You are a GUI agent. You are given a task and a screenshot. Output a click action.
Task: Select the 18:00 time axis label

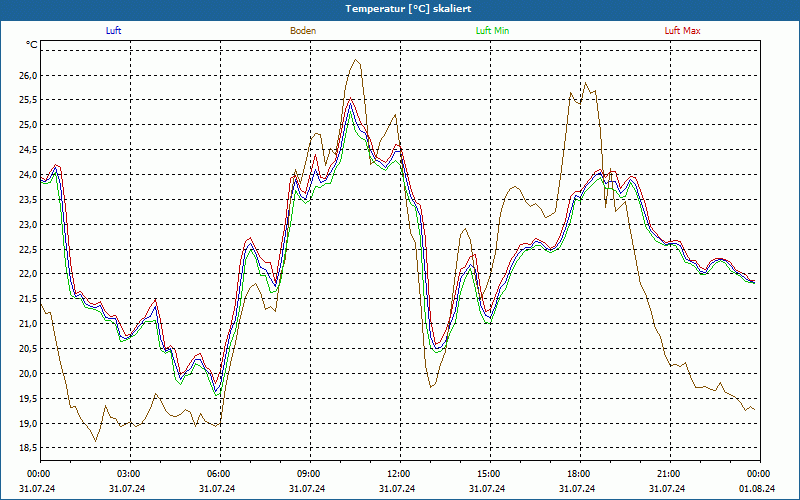pos(579,474)
